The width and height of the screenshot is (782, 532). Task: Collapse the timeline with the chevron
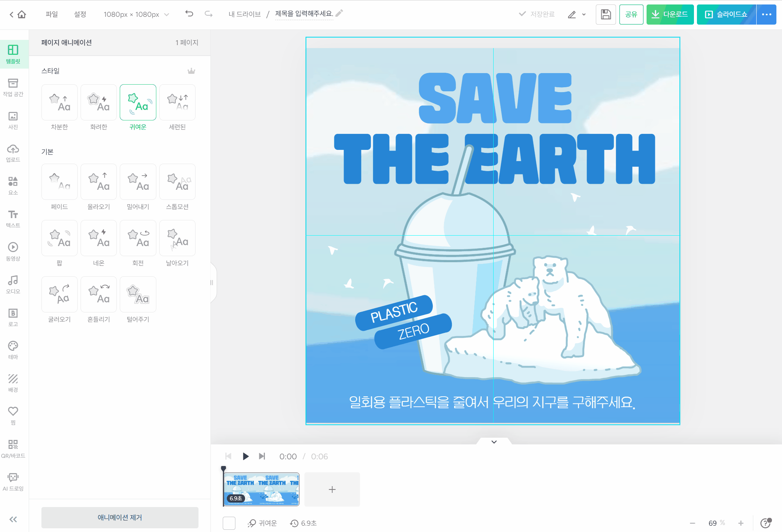click(x=494, y=442)
